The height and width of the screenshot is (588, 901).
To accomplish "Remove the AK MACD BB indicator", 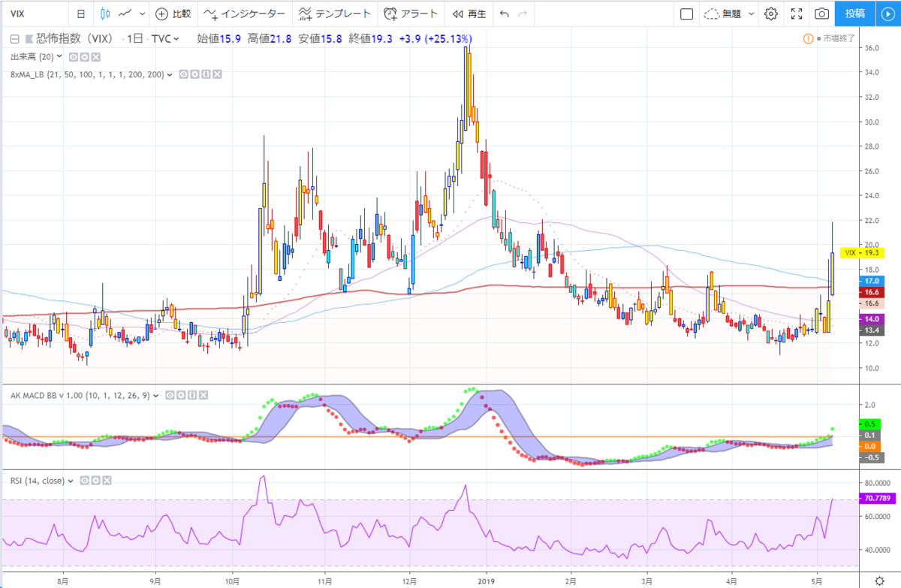I will coord(202,394).
